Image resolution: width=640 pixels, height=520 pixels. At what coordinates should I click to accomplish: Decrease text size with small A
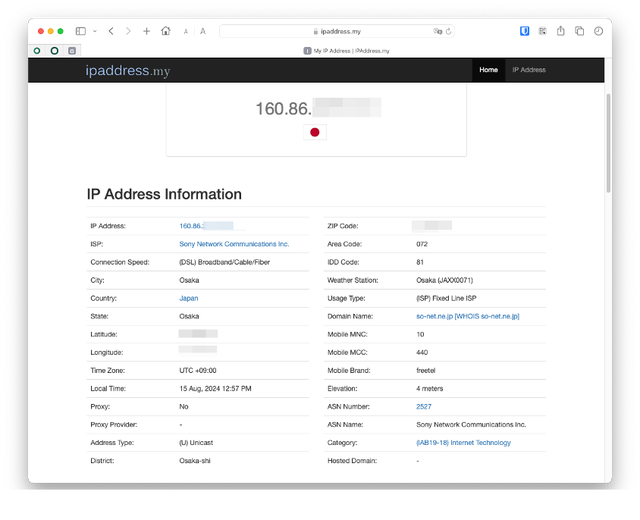pos(186,31)
